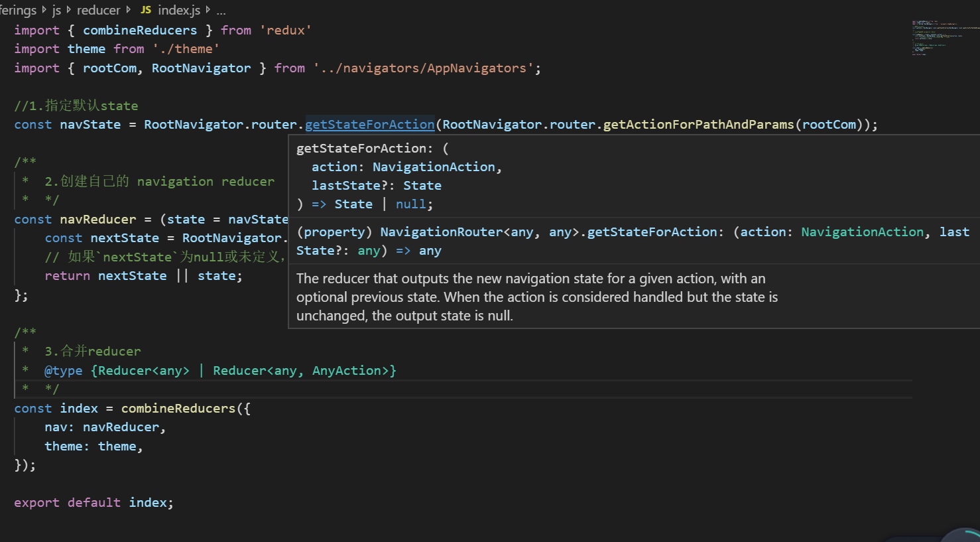Click the 'export default index' line

93,503
